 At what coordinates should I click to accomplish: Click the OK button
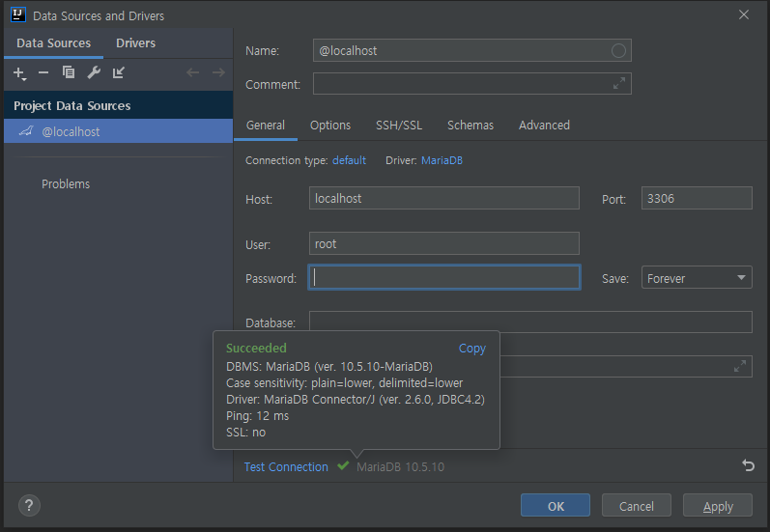click(556, 506)
